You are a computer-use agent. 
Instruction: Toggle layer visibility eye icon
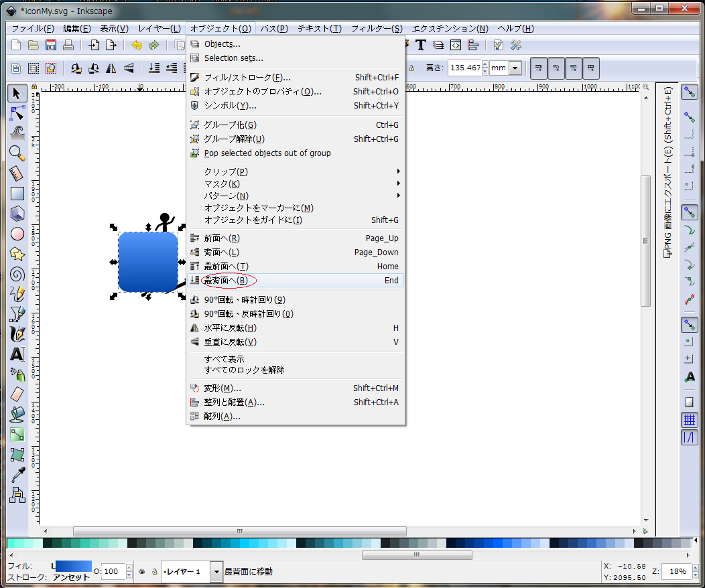(142, 571)
